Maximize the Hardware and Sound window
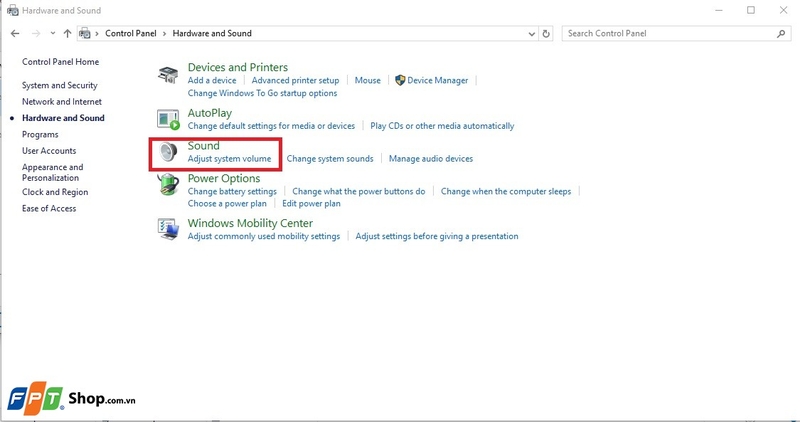 point(751,10)
